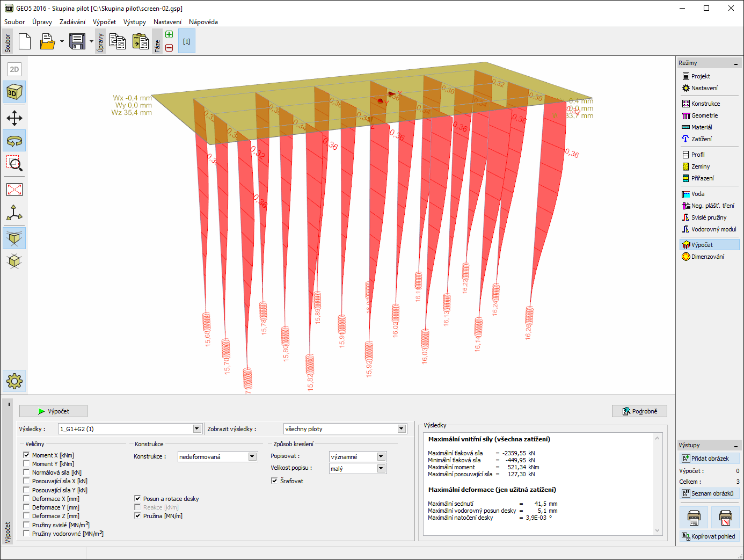Image resolution: width=744 pixels, height=560 pixels.
Task: Open the Svislé pružiny mode
Action: coord(709,217)
